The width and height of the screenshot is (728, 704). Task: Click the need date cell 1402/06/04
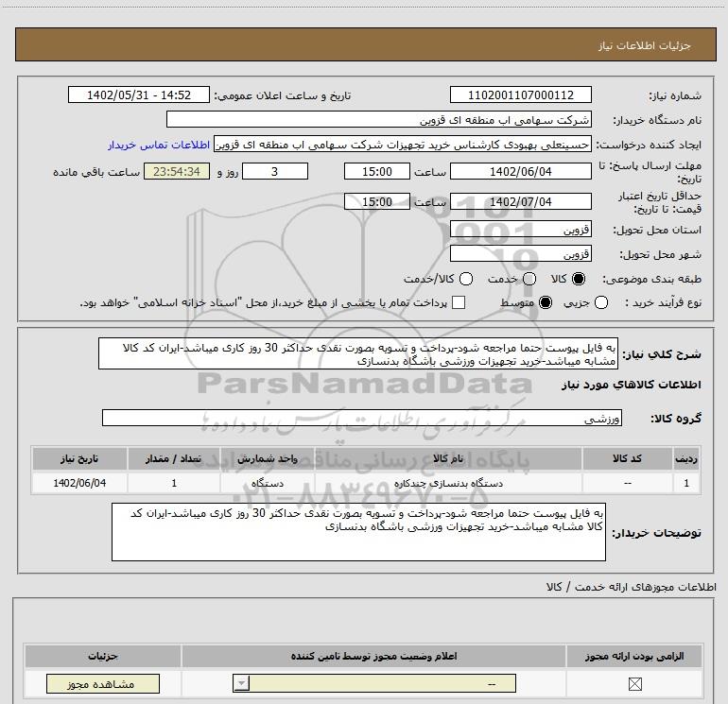click(x=79, y=483)
